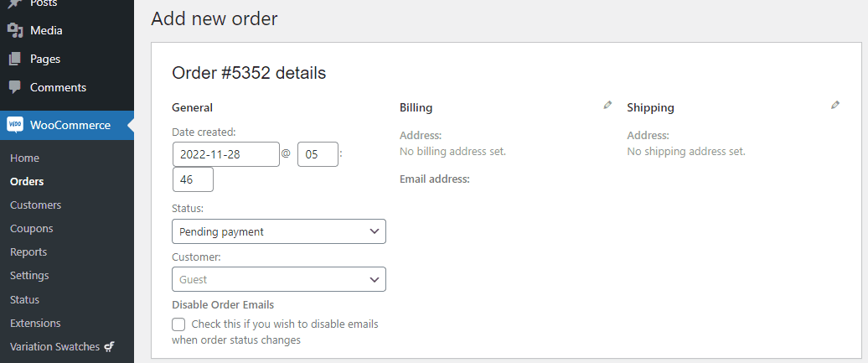Go to Customers in WooCommerce menu
Image resolution: width=868 pixels, height=363 pixels.
click(35, 205)
